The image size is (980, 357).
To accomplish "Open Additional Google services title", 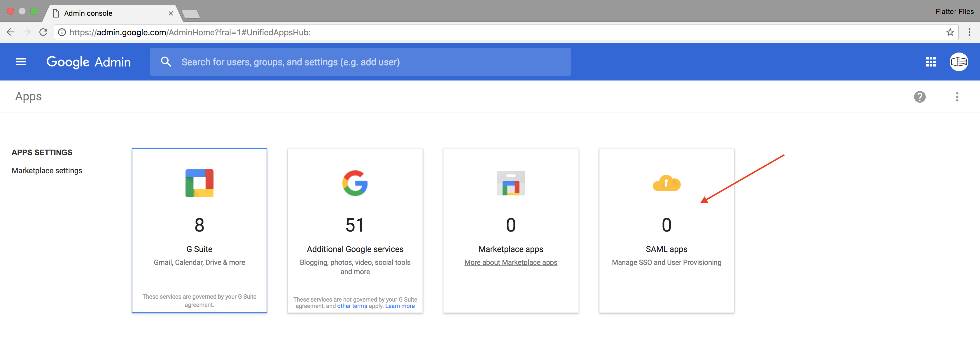I will coord(355,249).
